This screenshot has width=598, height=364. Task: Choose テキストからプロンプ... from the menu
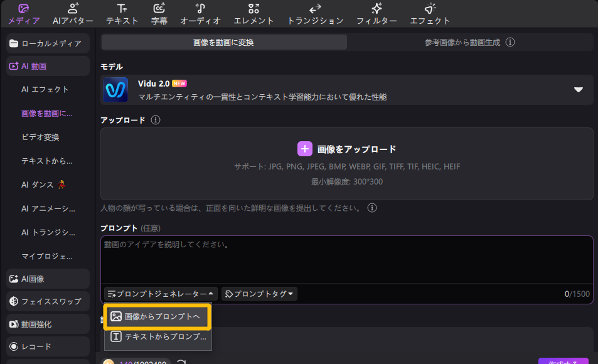158,336
